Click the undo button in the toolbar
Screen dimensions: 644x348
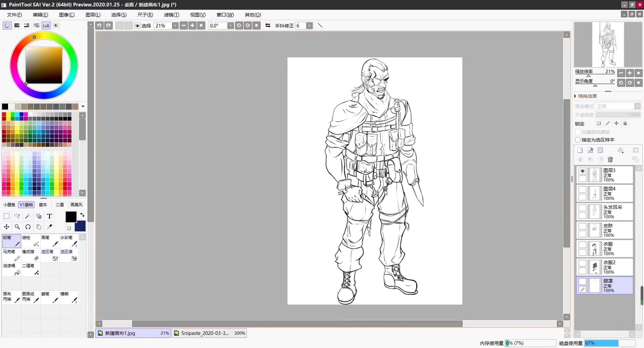(99, 25)
